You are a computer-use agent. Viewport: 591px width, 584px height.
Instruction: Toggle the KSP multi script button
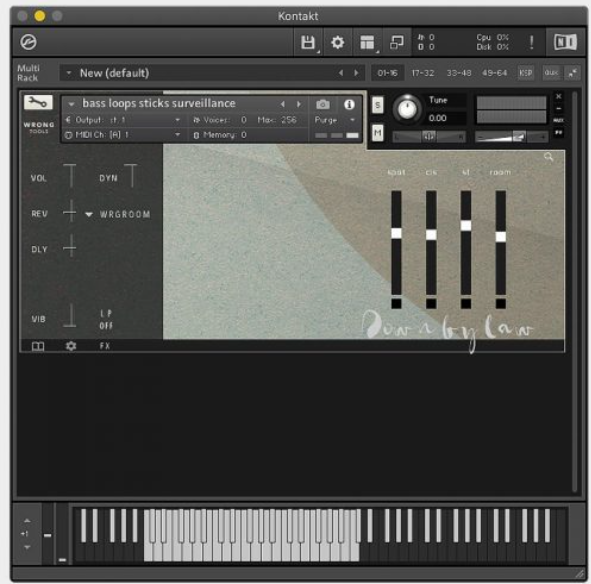coord(525,73)
